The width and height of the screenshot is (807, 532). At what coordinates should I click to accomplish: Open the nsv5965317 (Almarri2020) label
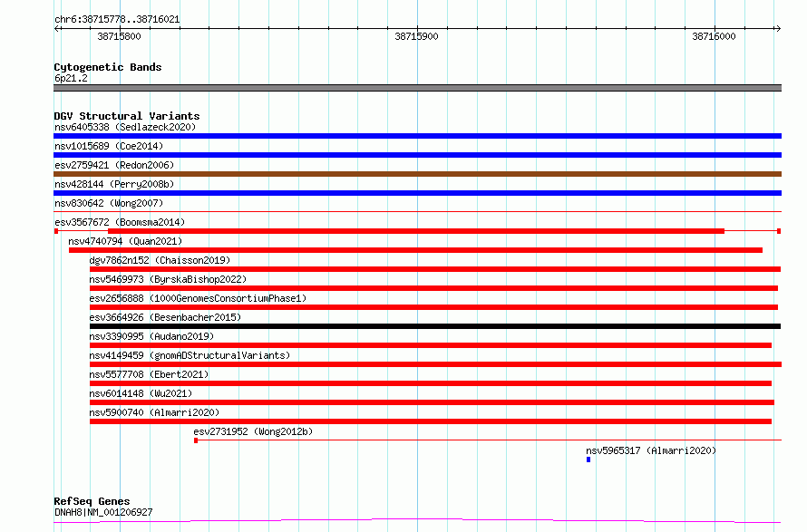pos(651,450)
